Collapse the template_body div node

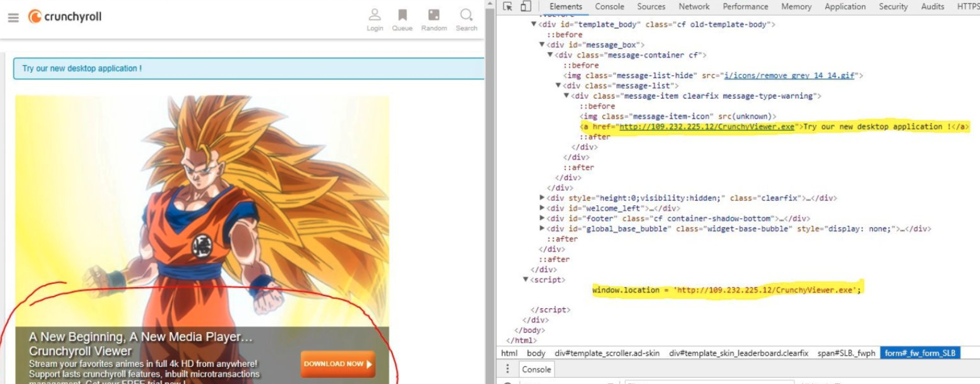coord(534,24)
